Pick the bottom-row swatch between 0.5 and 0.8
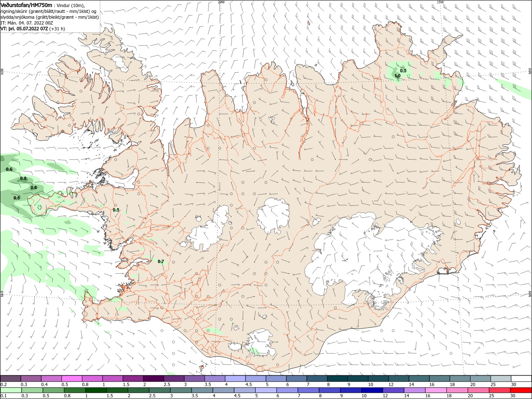 [54, 390]
